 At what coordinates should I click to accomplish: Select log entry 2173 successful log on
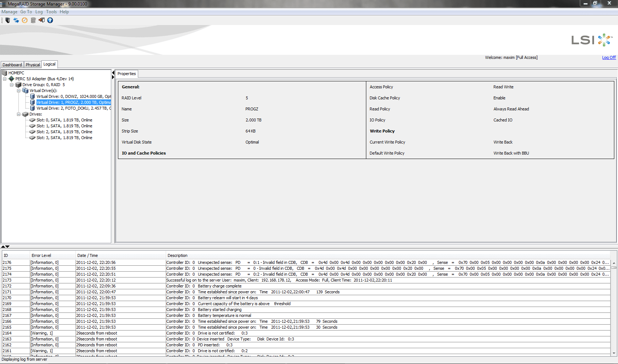pos(306,280)
